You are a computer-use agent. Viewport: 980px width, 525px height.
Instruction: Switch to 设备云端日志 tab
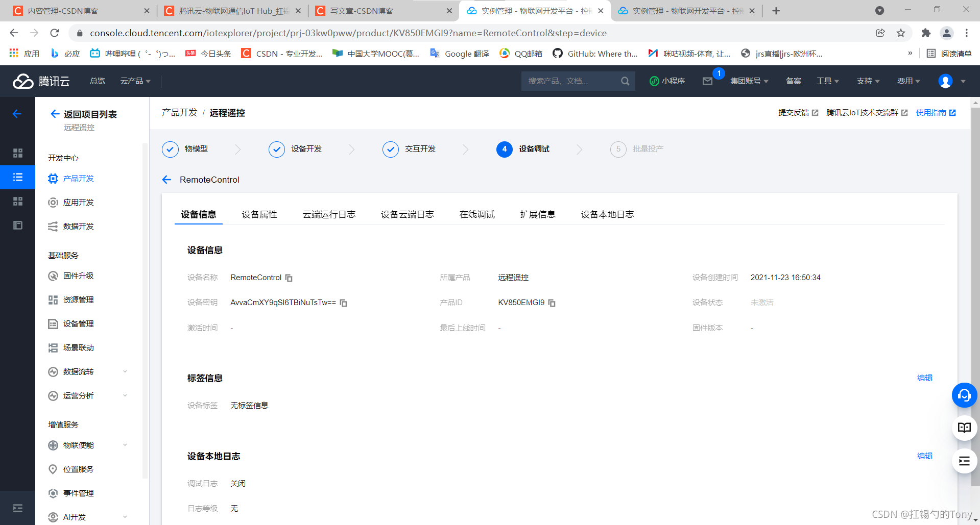(408, 215)
